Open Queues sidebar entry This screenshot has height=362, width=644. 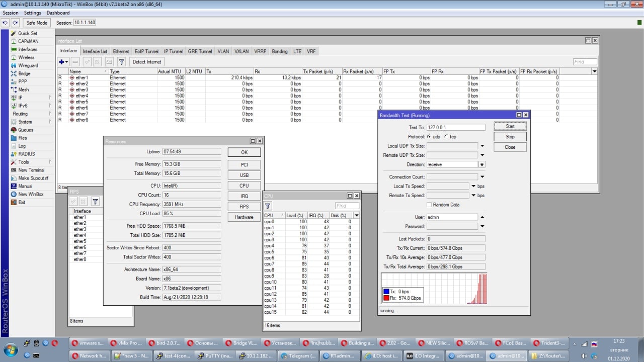[x=25, y=130]
